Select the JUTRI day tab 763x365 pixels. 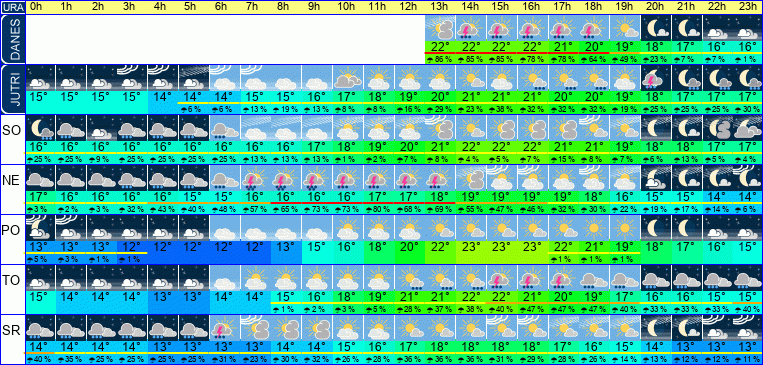coord(12,90)
